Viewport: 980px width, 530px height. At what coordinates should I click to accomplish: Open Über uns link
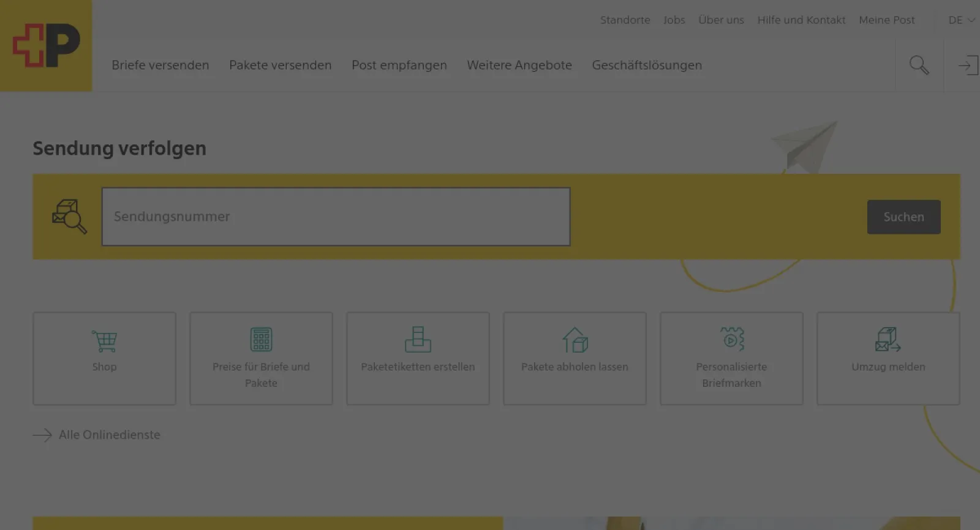pyautogui.click(x=721, y=20)
